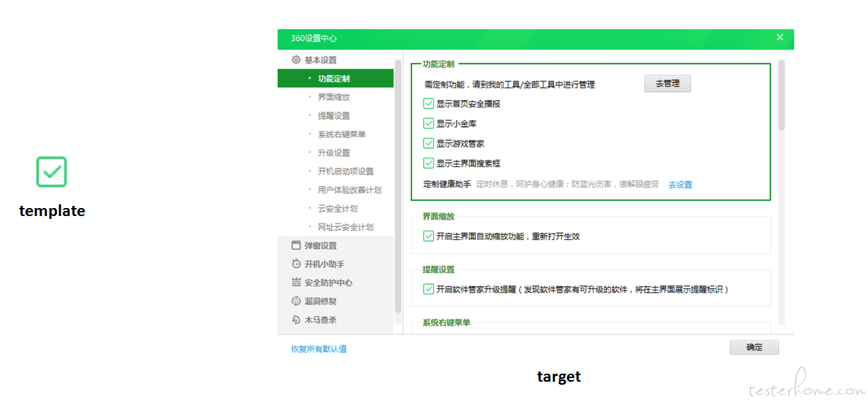Close the 360设置中心 window
Viewport: 868px width, 408px height.
pos(780,38)
